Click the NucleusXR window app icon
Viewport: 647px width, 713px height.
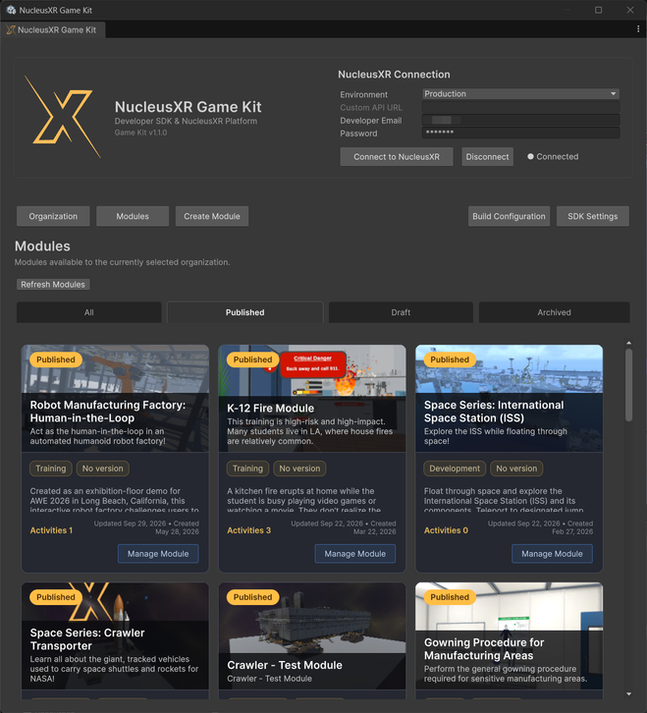[x=11, y=10]
